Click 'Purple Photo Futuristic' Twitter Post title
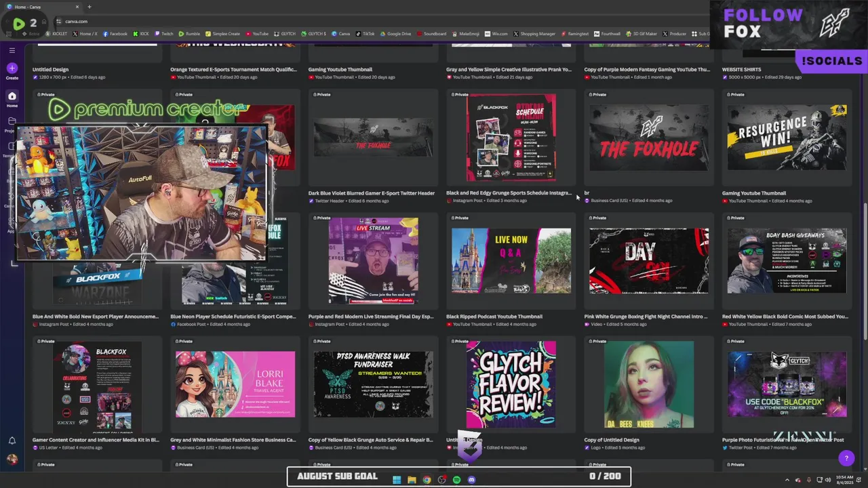868x488 pixels. pyautogui.click(x=783, y=440)
